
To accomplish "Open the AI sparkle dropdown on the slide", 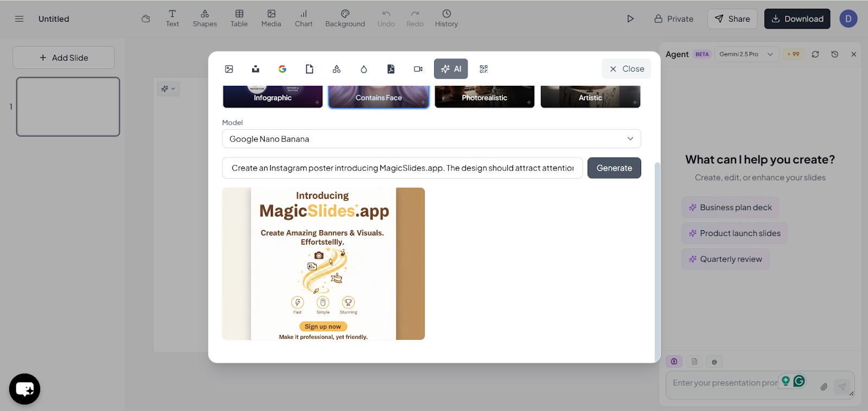I will (168, 88).
